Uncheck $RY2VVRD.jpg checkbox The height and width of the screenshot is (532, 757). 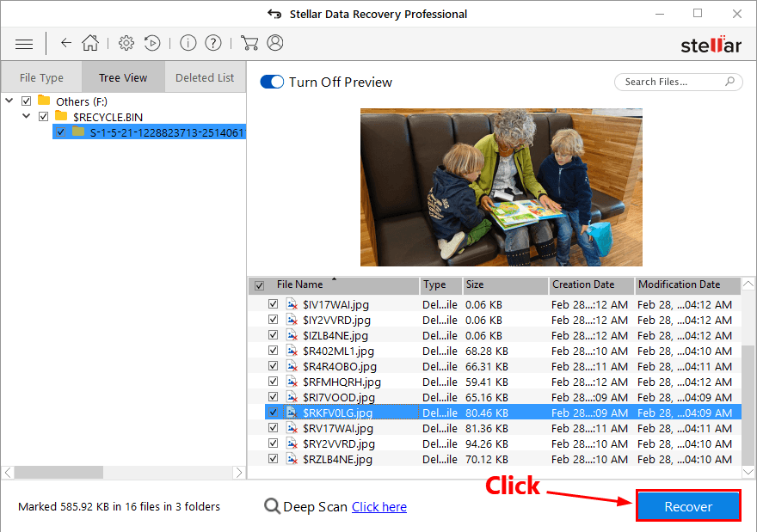(x=274, y=443)
